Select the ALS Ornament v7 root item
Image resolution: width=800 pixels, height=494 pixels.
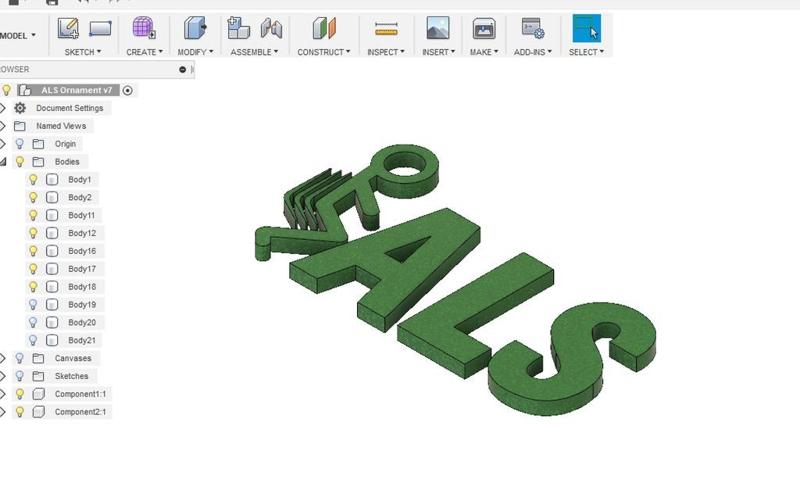pos(77,90)
